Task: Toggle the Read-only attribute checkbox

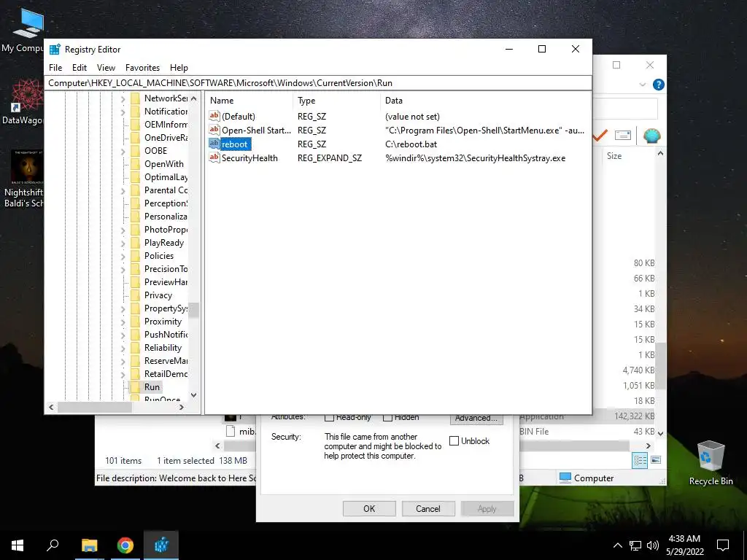Action: tap(329, 418)
